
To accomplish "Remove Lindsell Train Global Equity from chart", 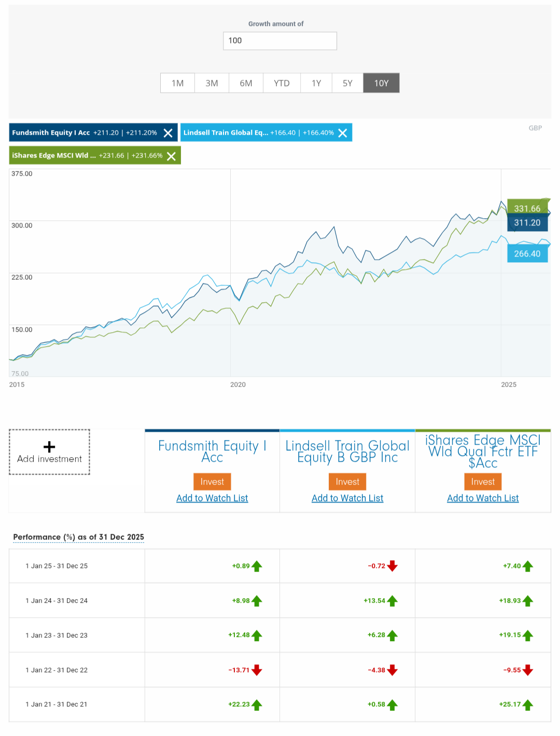I will 343,133.
